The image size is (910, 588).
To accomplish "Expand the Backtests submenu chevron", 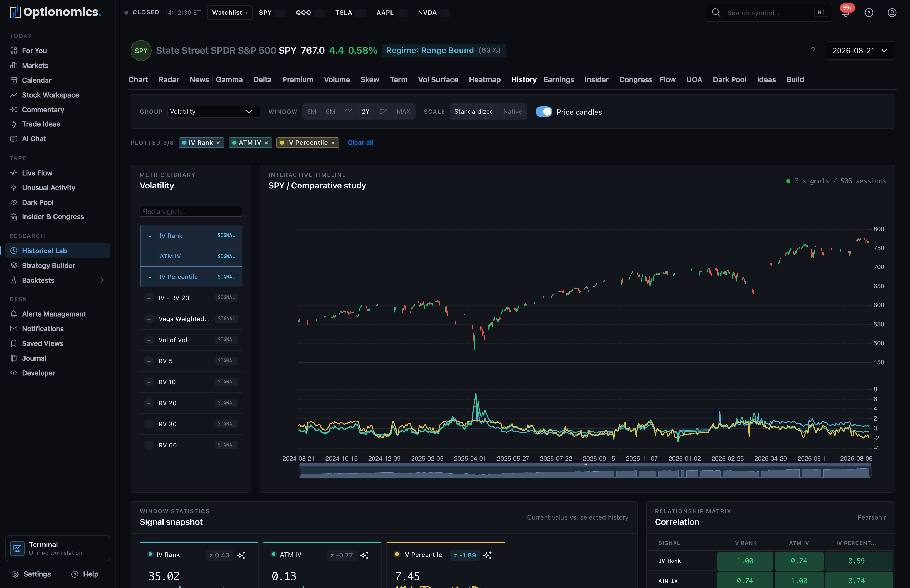I will [x=102, y=280].
